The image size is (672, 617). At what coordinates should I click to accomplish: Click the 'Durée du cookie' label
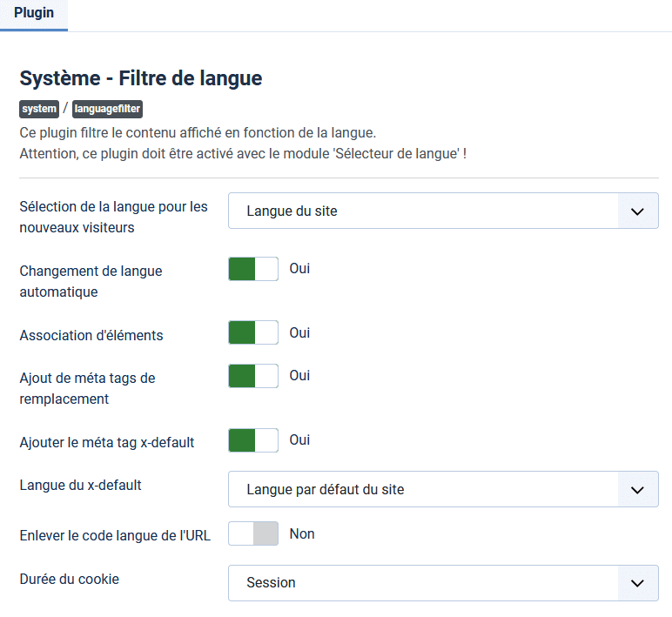pyautogui.click(x=70, y=579)
